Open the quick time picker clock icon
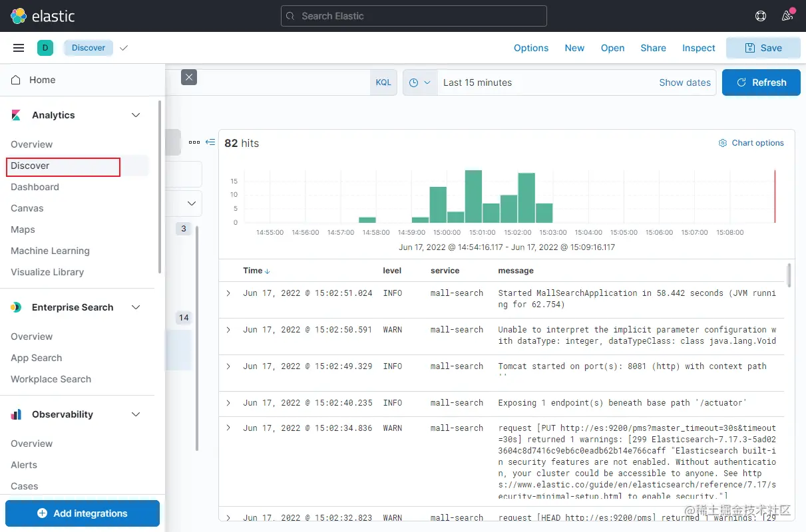 point(413,82)
